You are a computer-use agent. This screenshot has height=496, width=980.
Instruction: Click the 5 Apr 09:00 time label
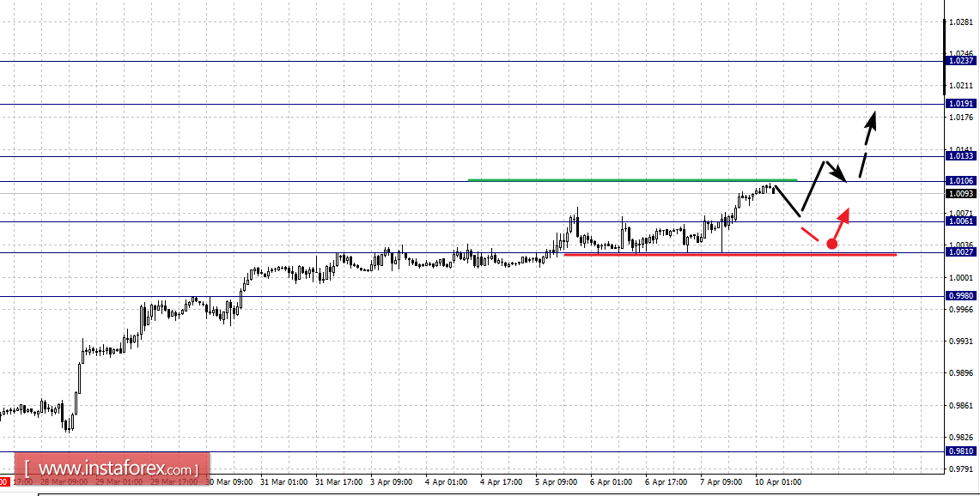[x=557, y=482]
